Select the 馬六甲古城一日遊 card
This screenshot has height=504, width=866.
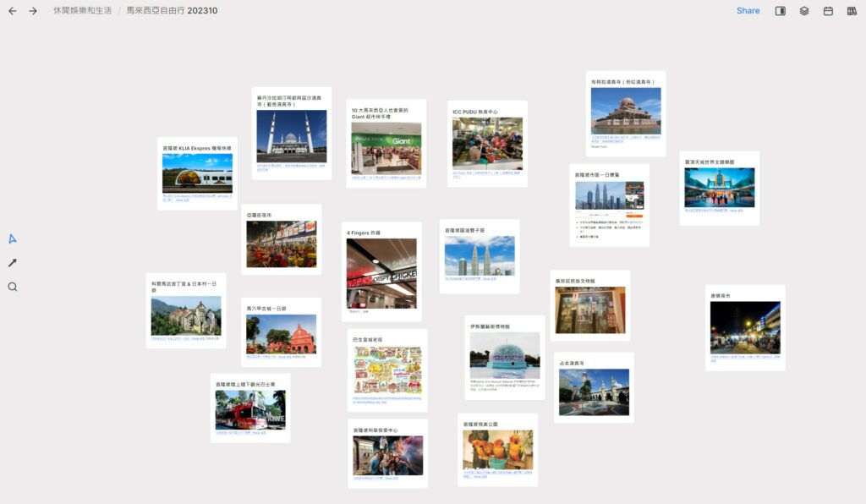tap(281, 331)
